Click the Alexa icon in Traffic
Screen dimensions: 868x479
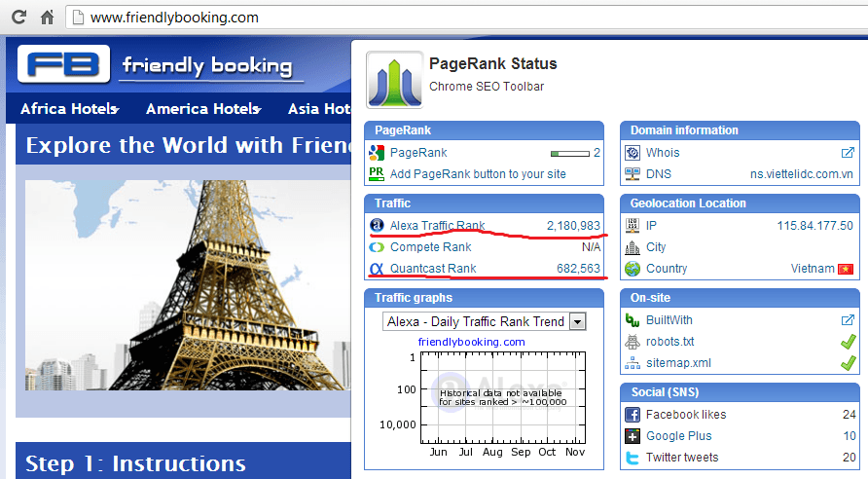[377, 225]
